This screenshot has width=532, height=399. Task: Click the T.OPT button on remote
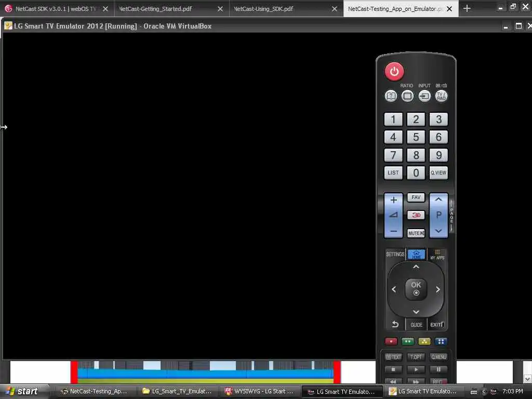(x=416, y=357)
